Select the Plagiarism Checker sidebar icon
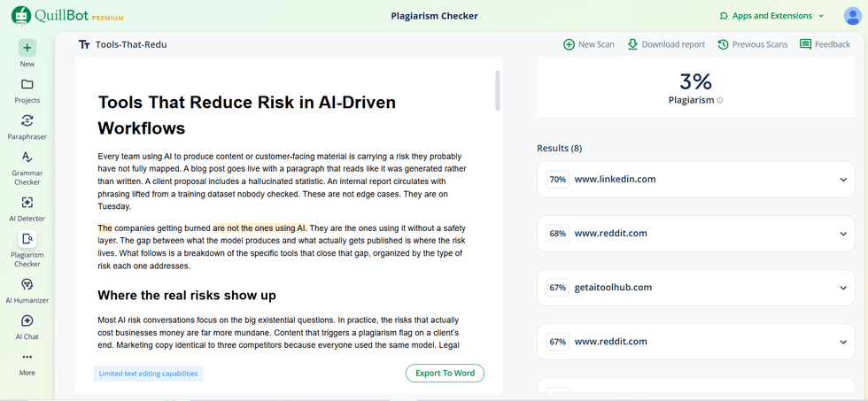The width and height of the screenshot is (868, 401). 27,239
